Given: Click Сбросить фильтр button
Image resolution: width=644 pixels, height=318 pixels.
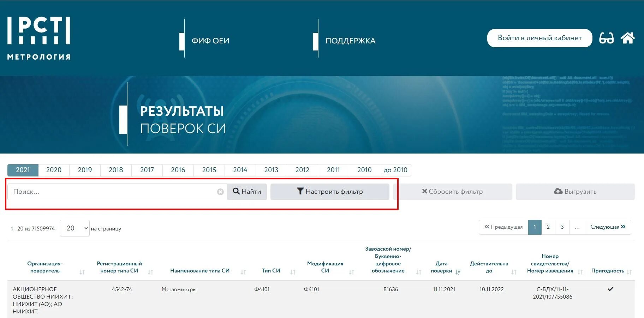Looking at the screenshot, I should click(x=452, y=192).
